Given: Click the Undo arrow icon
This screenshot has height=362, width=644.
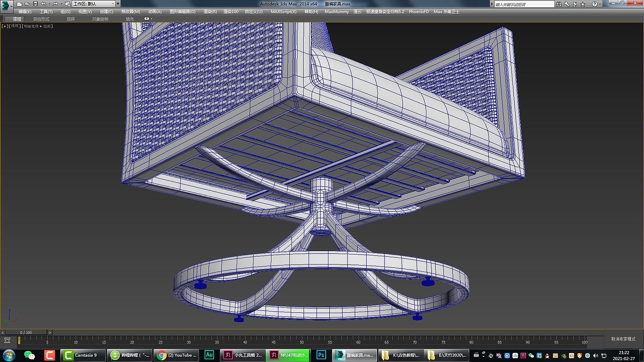Looking at the screenshot, I should pyautogui.click(x=44, y=4).
